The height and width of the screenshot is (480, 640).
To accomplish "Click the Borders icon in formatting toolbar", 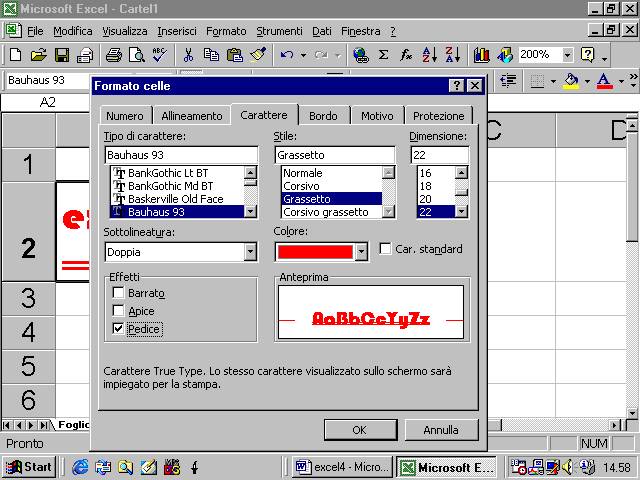I will [x=537, y=81].
